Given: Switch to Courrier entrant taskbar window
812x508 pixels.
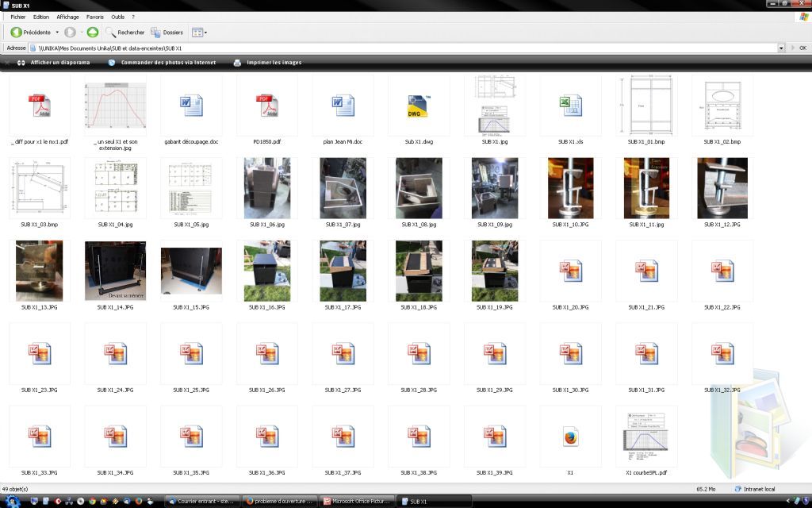Looking at the screenshot, I should (x=202, y=502).
